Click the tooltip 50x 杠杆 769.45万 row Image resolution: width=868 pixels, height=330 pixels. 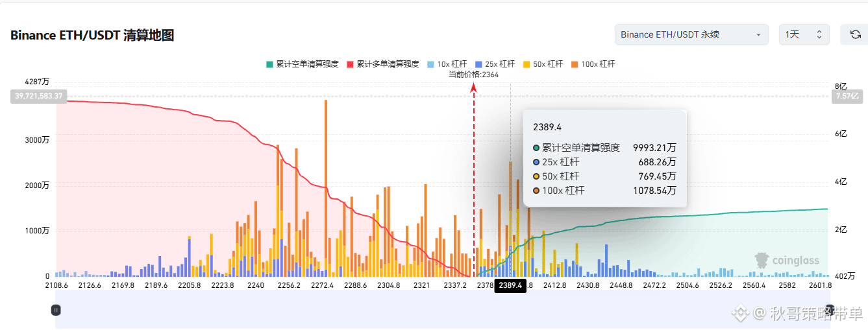pos(604,176)
